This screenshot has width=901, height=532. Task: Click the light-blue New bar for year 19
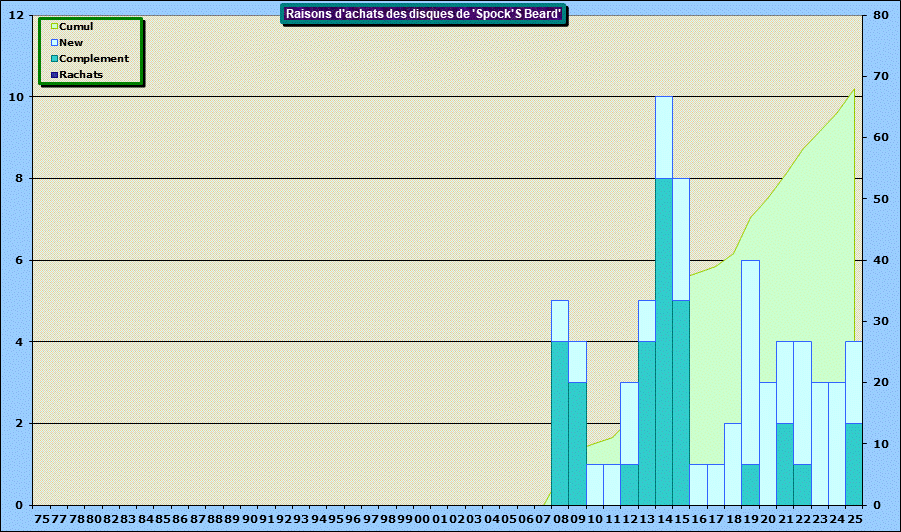751,360
